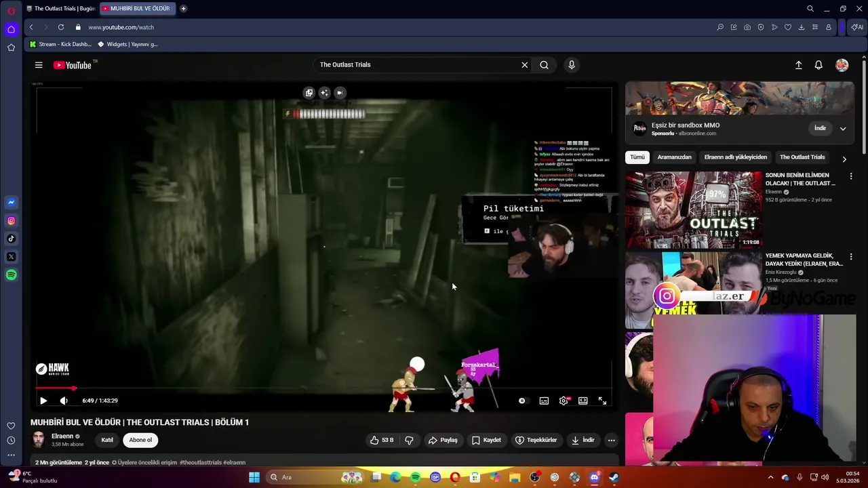Share the video via Paylaş
The width and height of the screenshot is (868, 488).
click(443, 440)
